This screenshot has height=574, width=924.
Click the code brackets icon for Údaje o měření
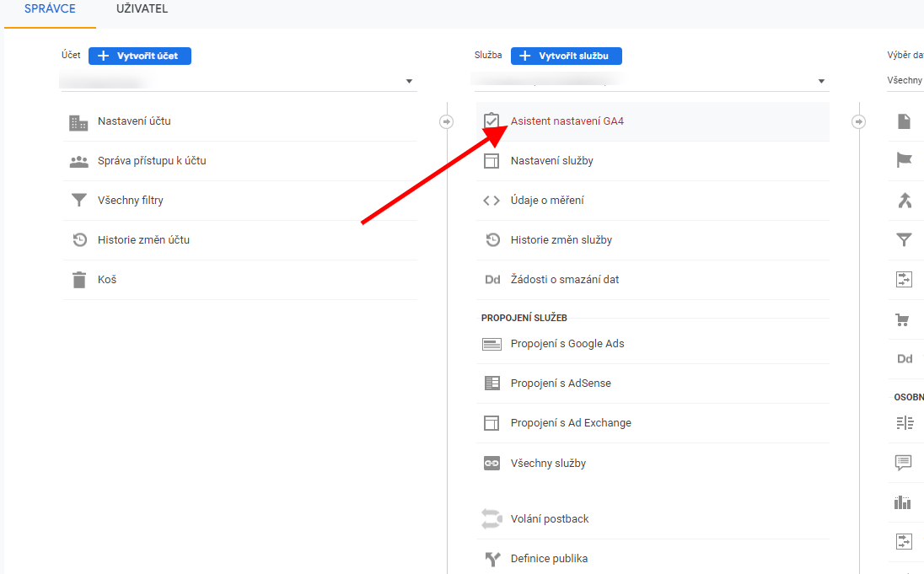pyautogui.click(x=492, y=201)
